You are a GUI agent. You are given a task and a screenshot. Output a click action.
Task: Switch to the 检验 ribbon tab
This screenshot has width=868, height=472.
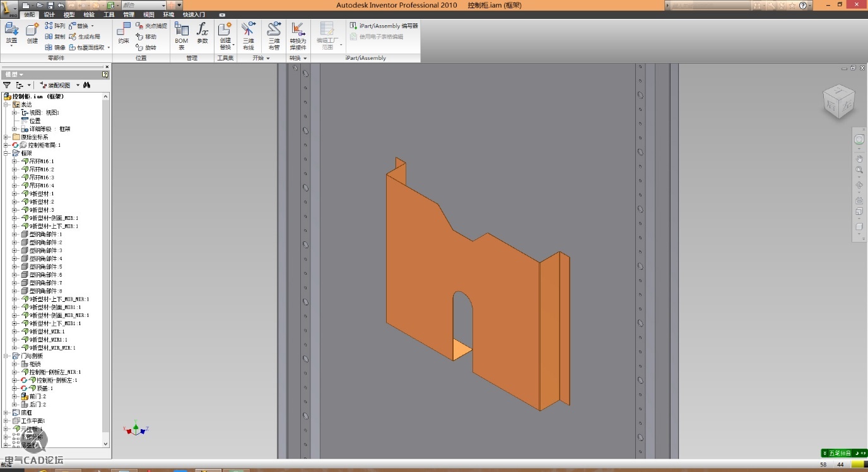[x=89, y=14]
